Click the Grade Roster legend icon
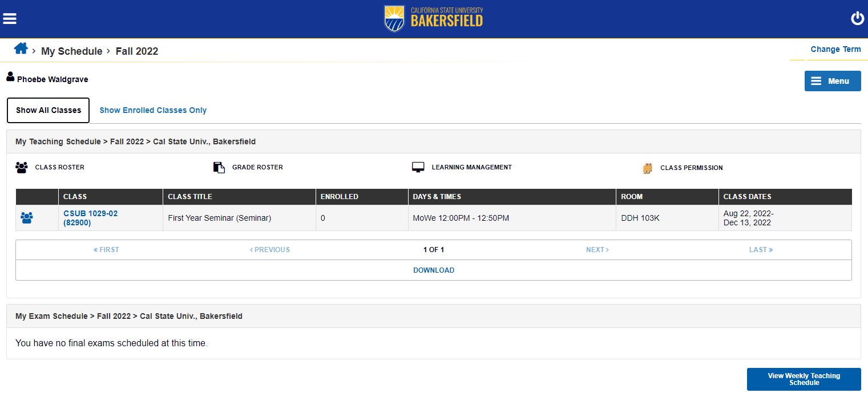The image size is (868, 397). [x=219, y=168]
